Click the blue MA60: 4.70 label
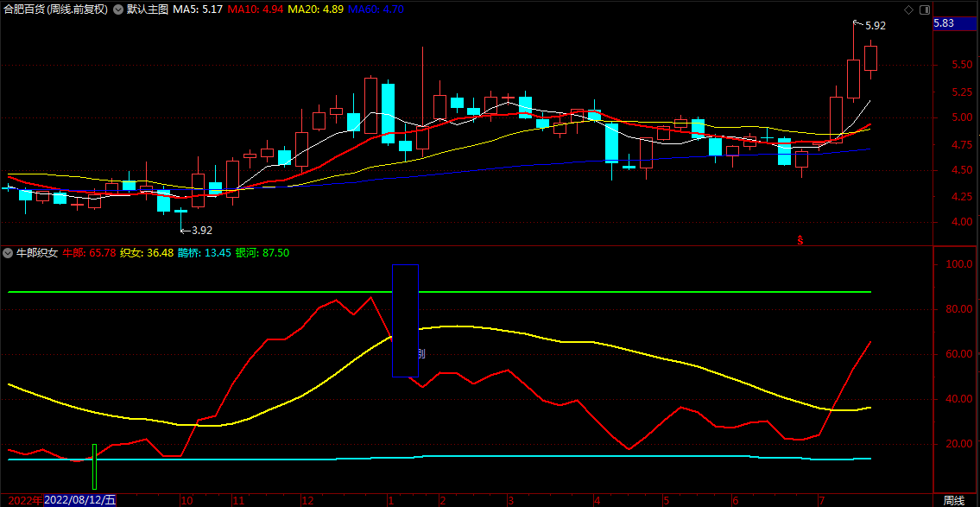This screenshot has width=980, height=507. (x=376, y=10)
